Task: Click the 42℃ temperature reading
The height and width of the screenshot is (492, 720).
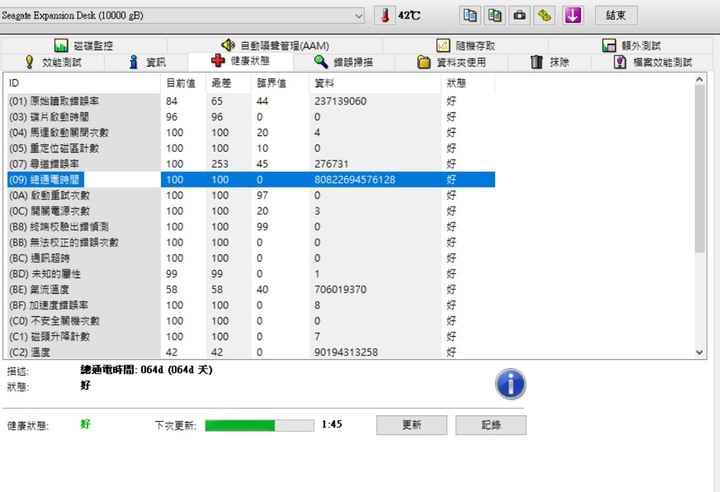Action: tap(409, 16)
